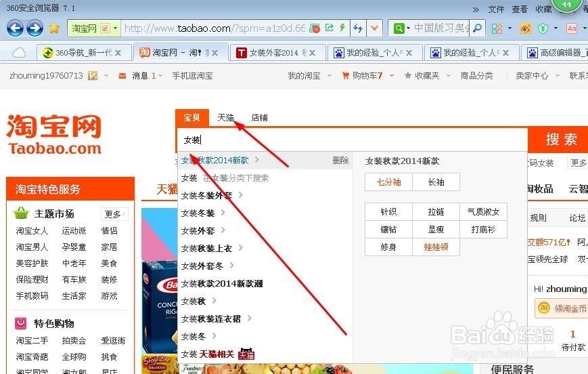Select the 针织 filter option
Screen dimensions: 588x374
388,212
